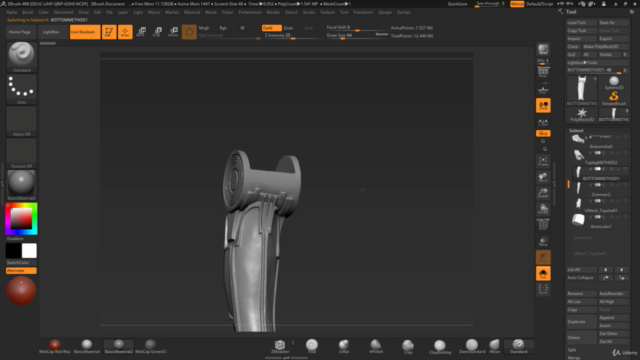Viewport: 640px width, 360px height.
Task: Select the Move brush in bottom shelf
Action: click(494, 346)
